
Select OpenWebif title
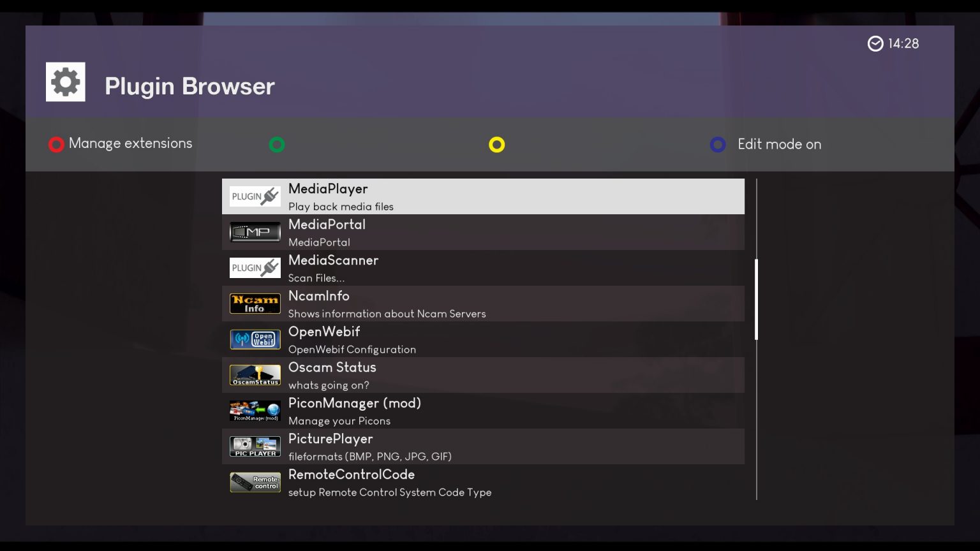point(324,332)
